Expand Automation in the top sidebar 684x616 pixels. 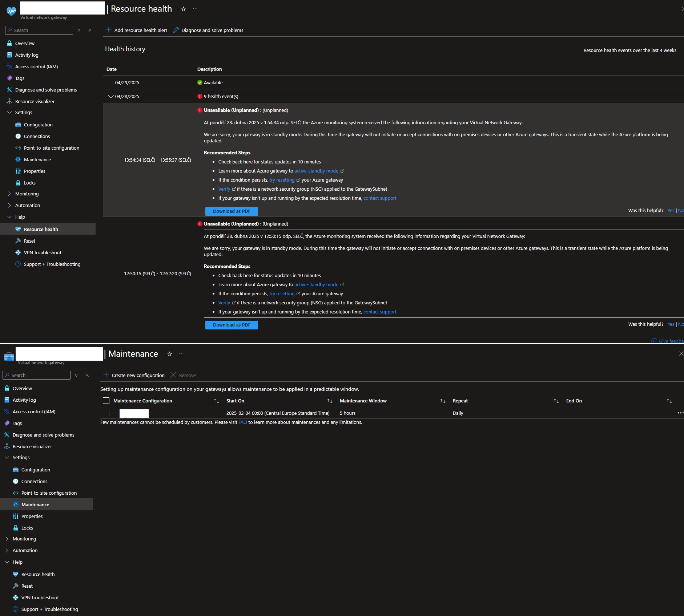click(9, 205)
